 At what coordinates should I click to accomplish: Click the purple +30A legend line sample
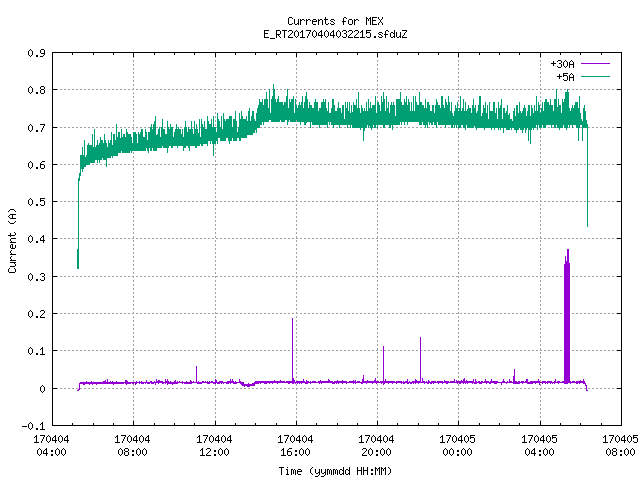coord(596,64)
